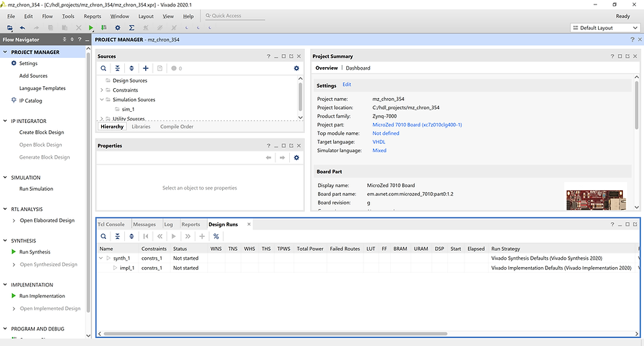Viewport: 644px width, 346px height.
Task: Open Properties panel settings gear
Action: point(296,158)
